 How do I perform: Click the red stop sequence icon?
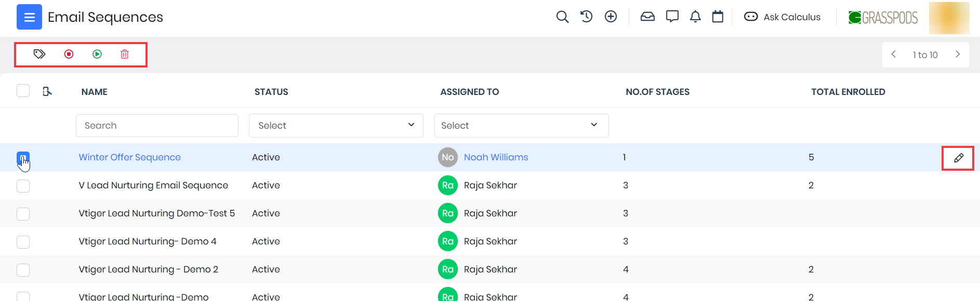[x=69, y=54]
